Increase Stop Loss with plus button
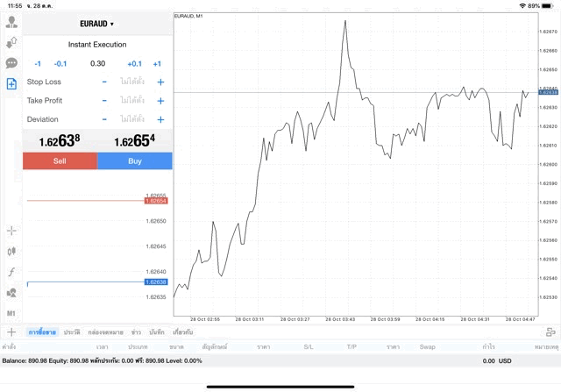Screen dimensions: 561x392 pyautogui.click(x=160, y=82)
